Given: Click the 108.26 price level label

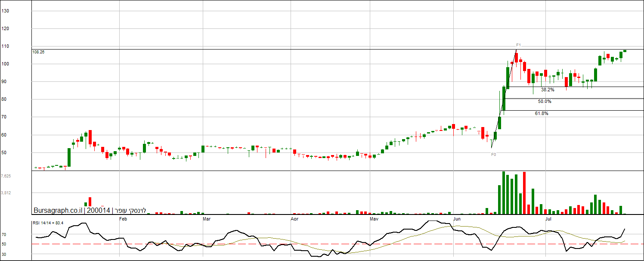Looking at the screenshot, I should [38, 52].
